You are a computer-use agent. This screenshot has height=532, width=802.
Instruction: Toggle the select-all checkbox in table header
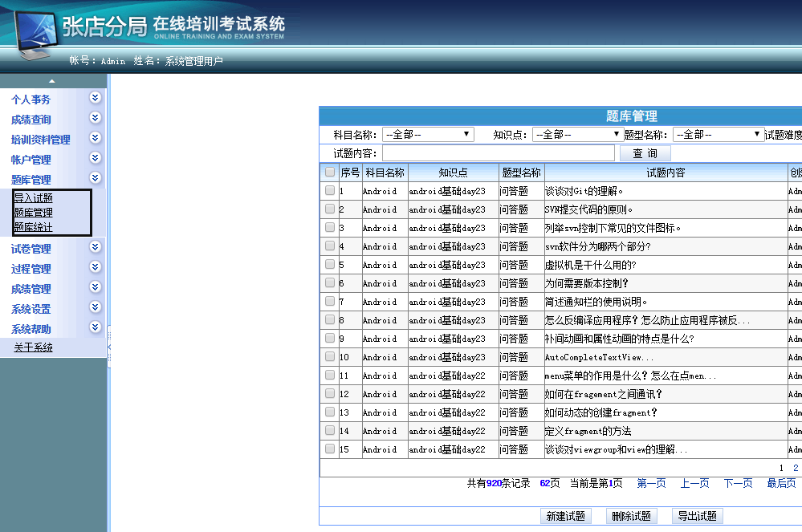coord(330,172)
